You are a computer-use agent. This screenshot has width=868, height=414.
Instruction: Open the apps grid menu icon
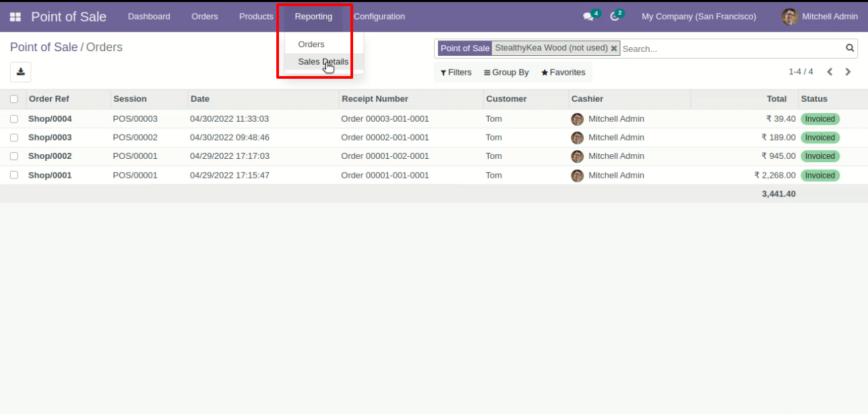click(x=15, y=17)
